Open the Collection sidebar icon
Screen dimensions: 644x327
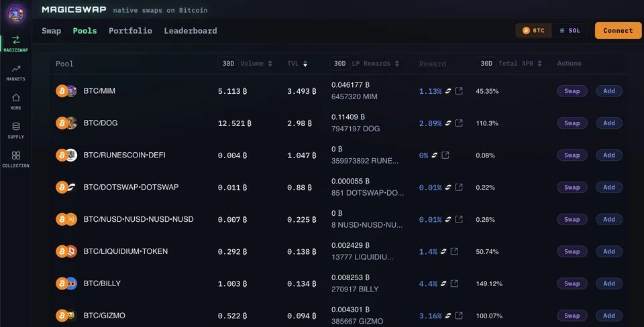(15, 159)
